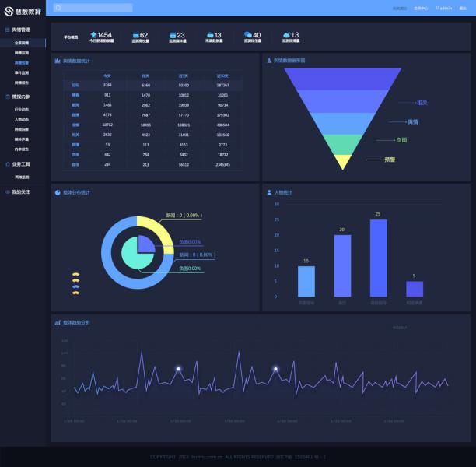476x467 pixels.
Task: Expand the 业务工具 sidebar section
Action: point(21,164)
